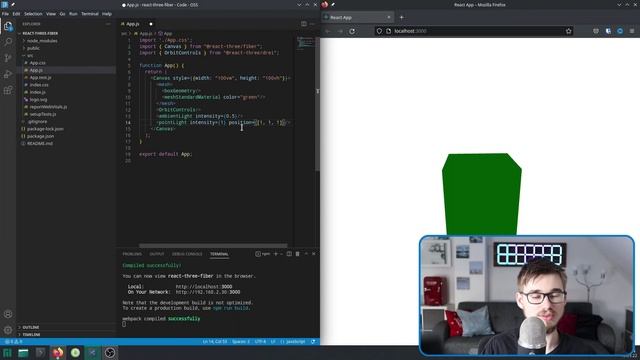Open App.css in the explorer
This screenshot has height=360, width=640.
tap(37, 63)
